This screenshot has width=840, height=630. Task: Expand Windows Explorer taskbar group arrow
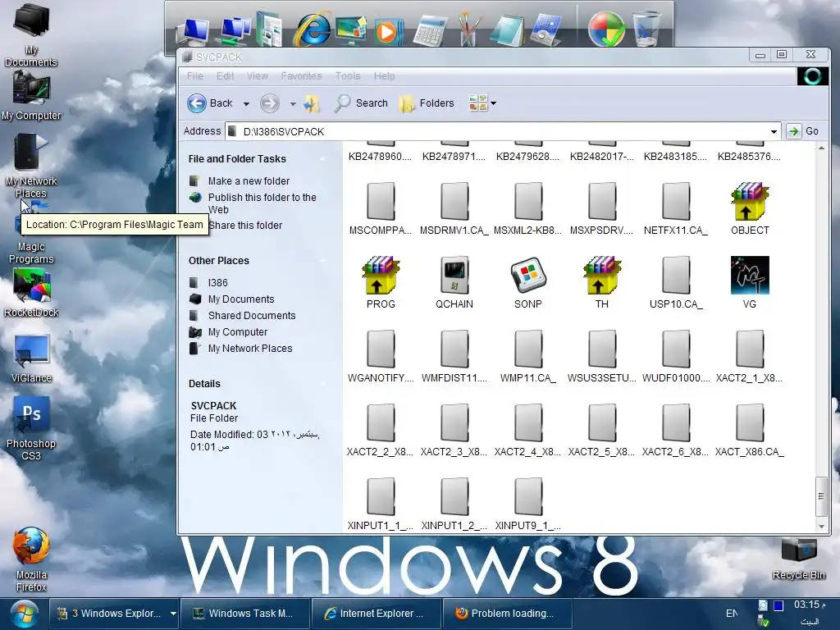pyautogui.click(x=173, y=614)
